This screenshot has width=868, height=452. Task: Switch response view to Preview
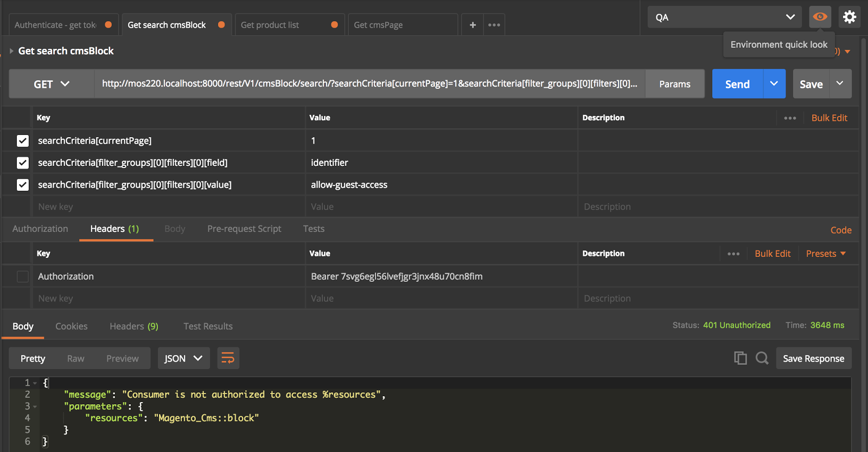point(122,358)
